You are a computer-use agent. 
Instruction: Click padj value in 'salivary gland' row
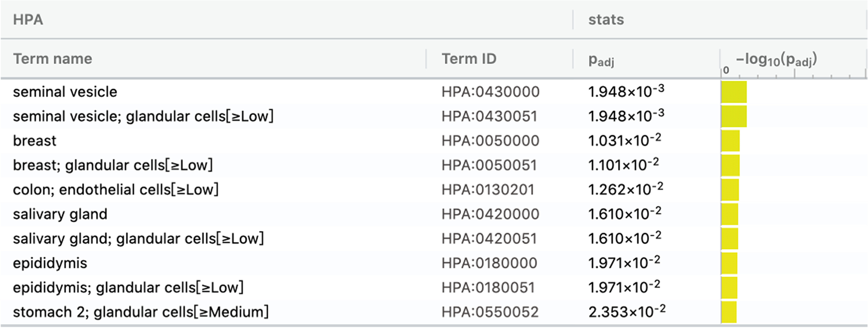[625, 213]
